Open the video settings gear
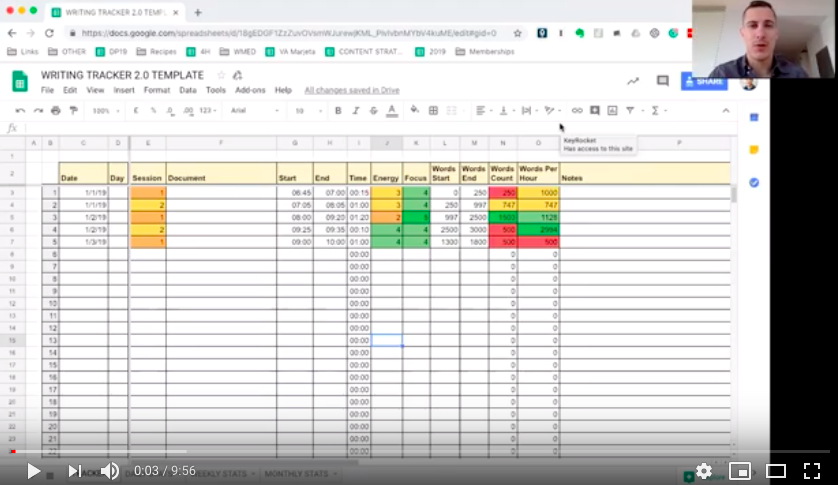Image resolution: width=838 pixels, height=485 pixels. point(704,471)
